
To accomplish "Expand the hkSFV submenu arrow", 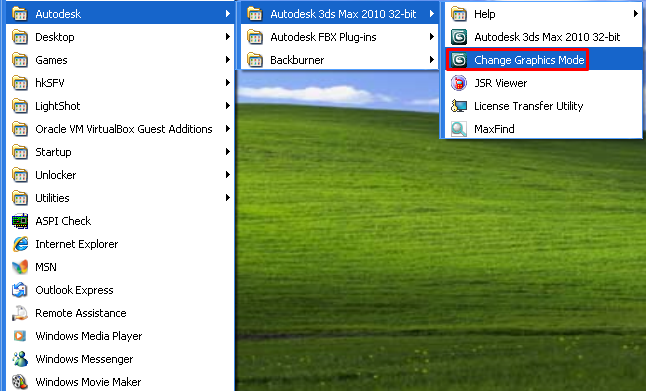I will pos(227,83).
